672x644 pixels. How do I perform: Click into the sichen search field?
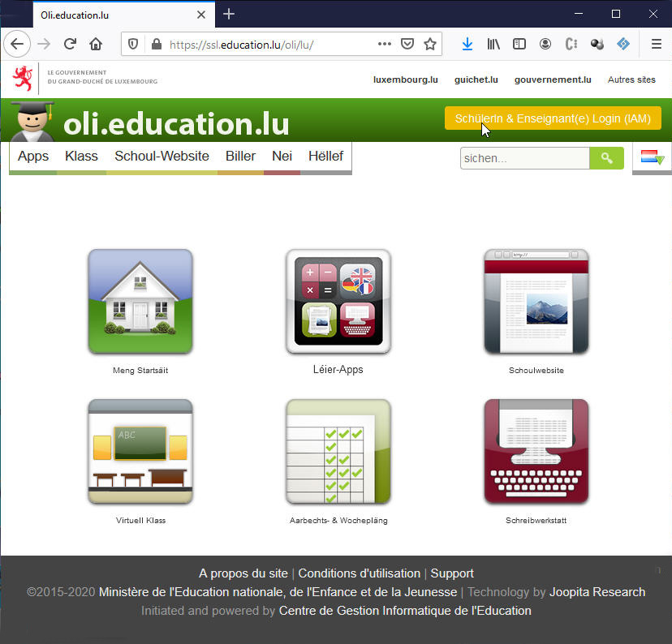(x=525, y=158)
